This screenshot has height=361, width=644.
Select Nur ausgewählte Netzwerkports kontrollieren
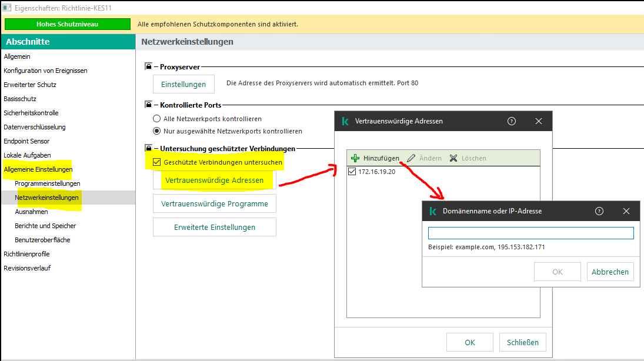click(x=156, y=131)
